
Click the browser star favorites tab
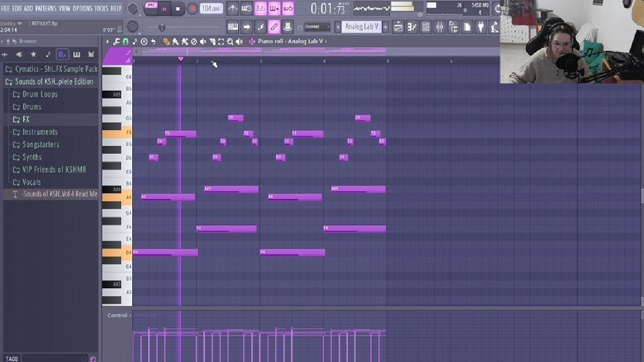33,54
